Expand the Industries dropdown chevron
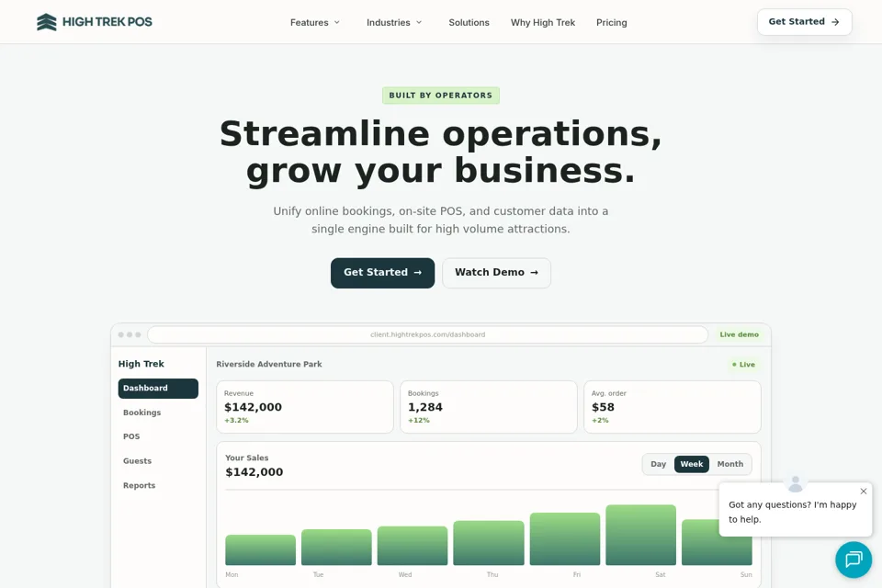This screenshot has width=882, height=588. tap(419, 22)
